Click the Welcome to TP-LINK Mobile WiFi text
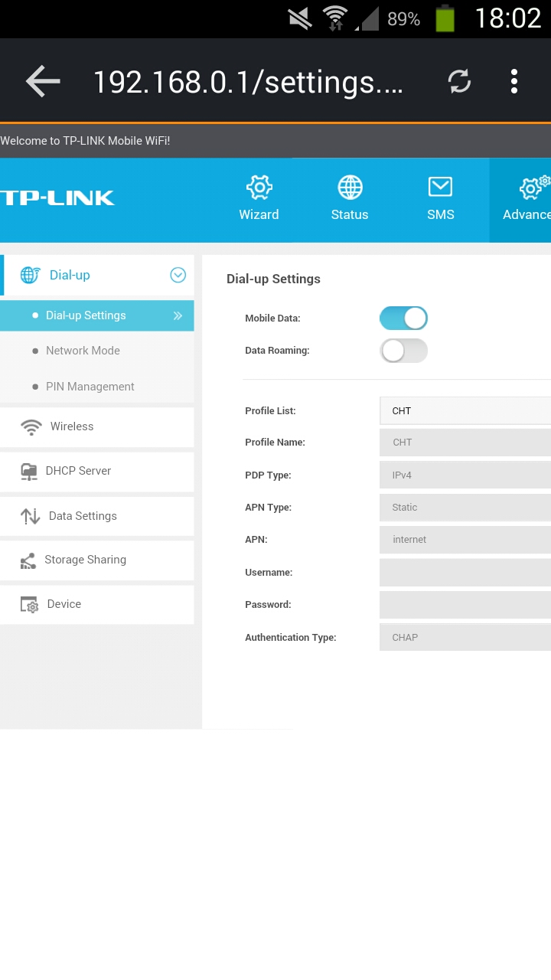Screen dimensions: 551x980 click(85, 141)
